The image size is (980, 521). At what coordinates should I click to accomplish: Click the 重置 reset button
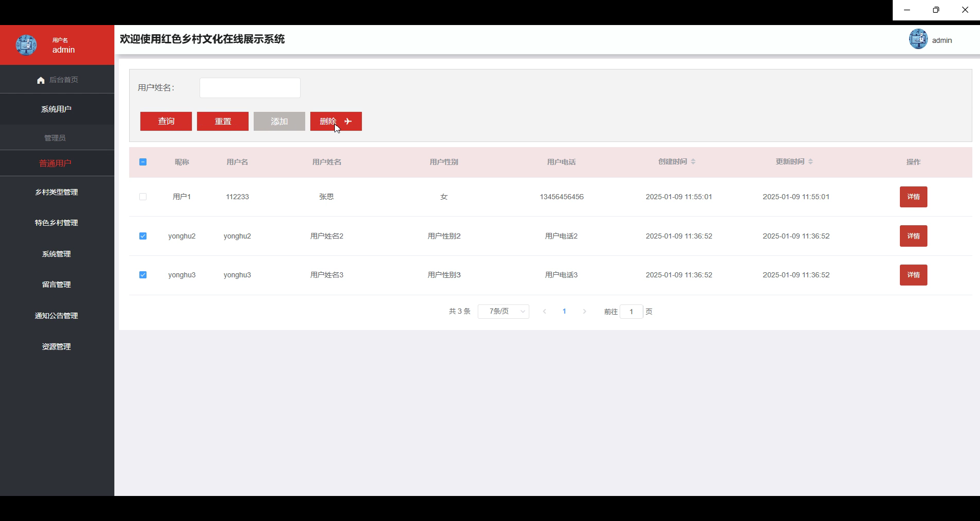pyautogui.click(x=223, y=121)
